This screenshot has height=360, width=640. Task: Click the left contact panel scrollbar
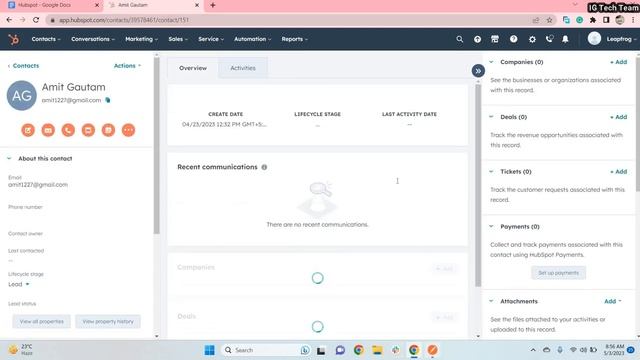pyautogui.click(x=157, y=146)
